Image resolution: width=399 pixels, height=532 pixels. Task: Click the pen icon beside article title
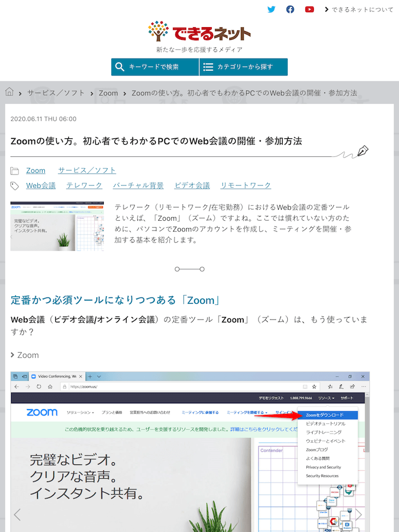coord(363,151)
